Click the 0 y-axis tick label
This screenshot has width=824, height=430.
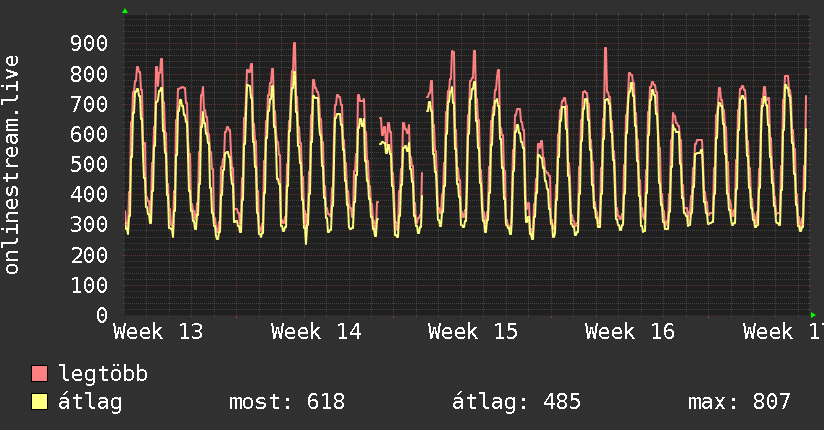pyautogui.click(x=102, y=315)
